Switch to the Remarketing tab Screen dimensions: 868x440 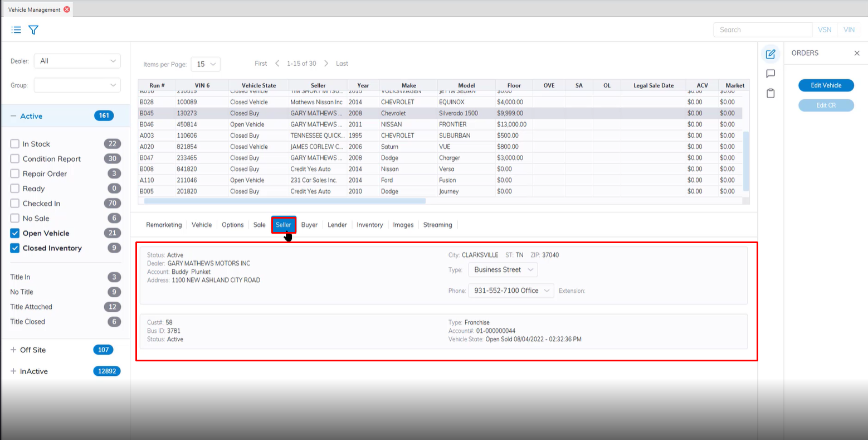164,225
